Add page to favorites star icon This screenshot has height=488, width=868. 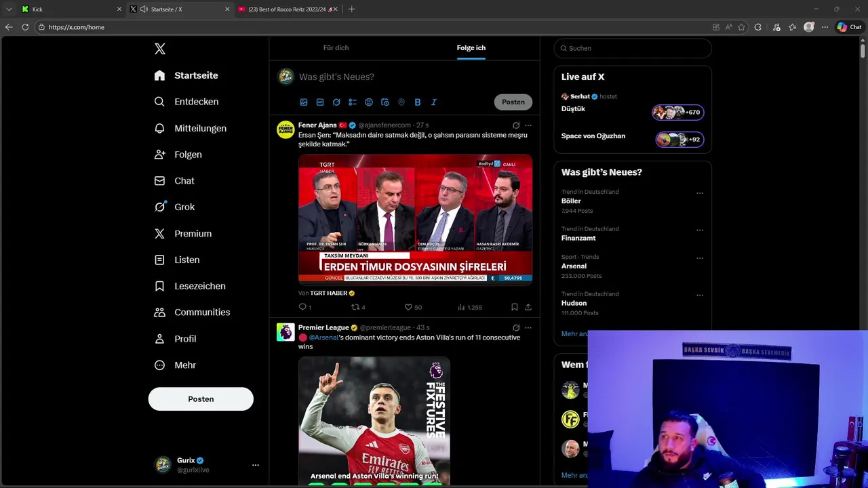pos(741,27)
